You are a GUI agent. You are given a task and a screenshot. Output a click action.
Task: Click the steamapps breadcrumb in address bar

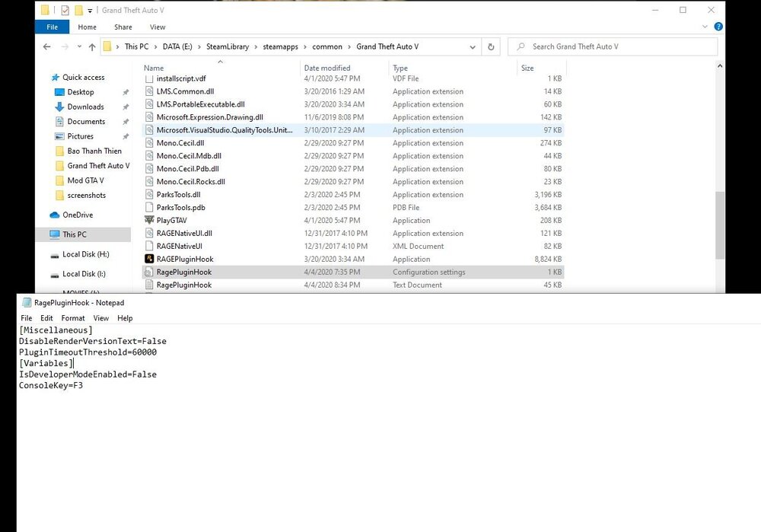280,47
